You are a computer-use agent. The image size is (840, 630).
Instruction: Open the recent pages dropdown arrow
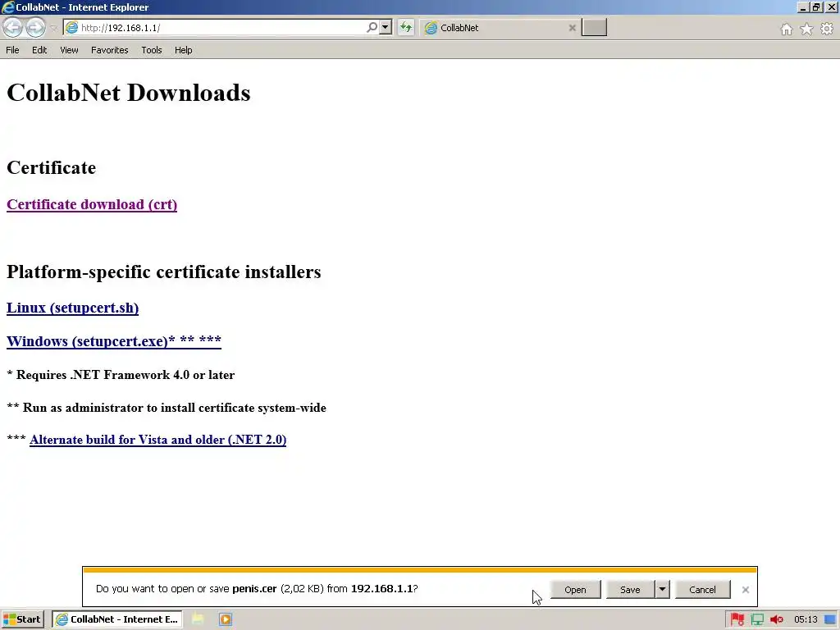click(53, 28)
